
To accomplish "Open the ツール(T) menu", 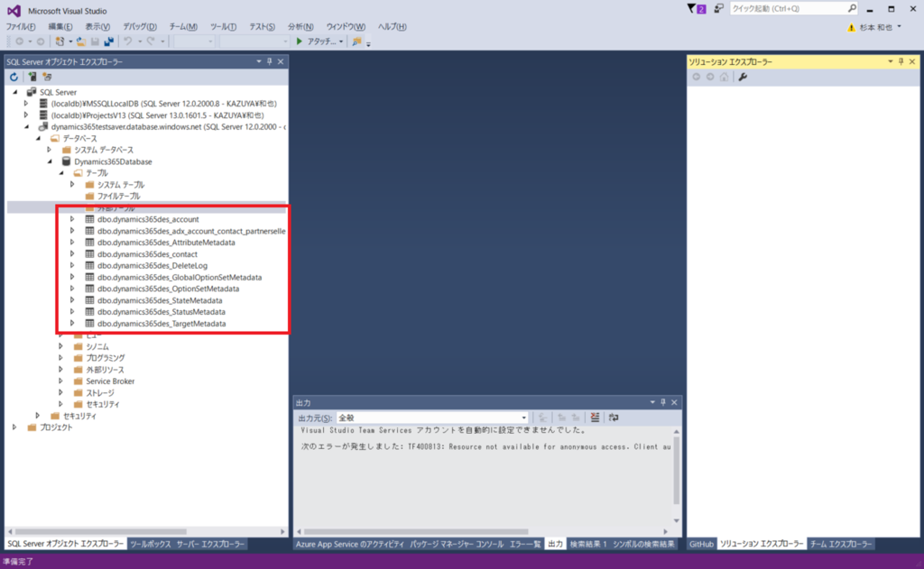I will [x=224, y=27].
